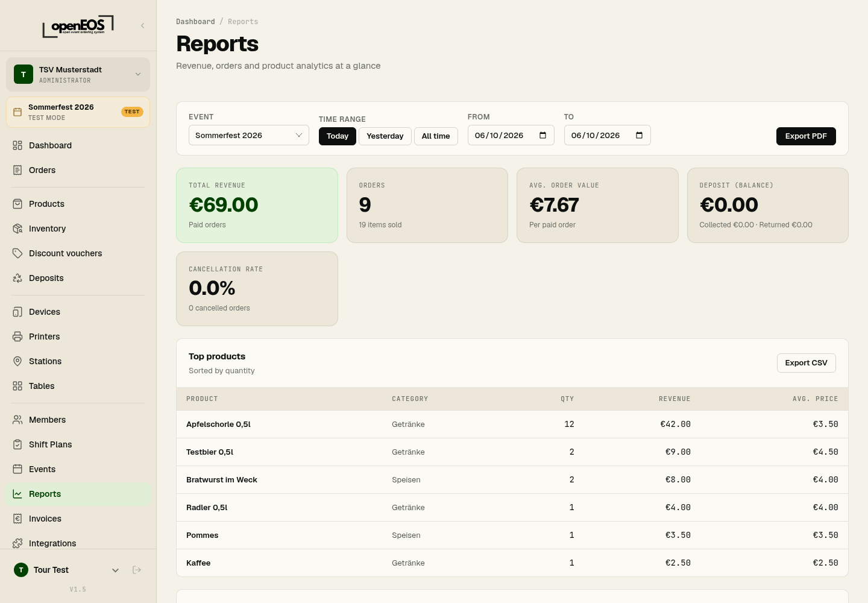The width and height of the screenshot is (868, 603).
Task: Select the All time range
Action: tap(436, 136)
